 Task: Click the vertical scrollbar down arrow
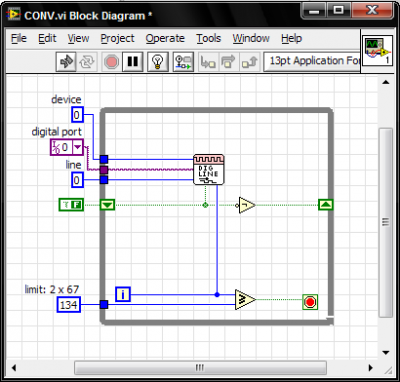coord(386,353)
